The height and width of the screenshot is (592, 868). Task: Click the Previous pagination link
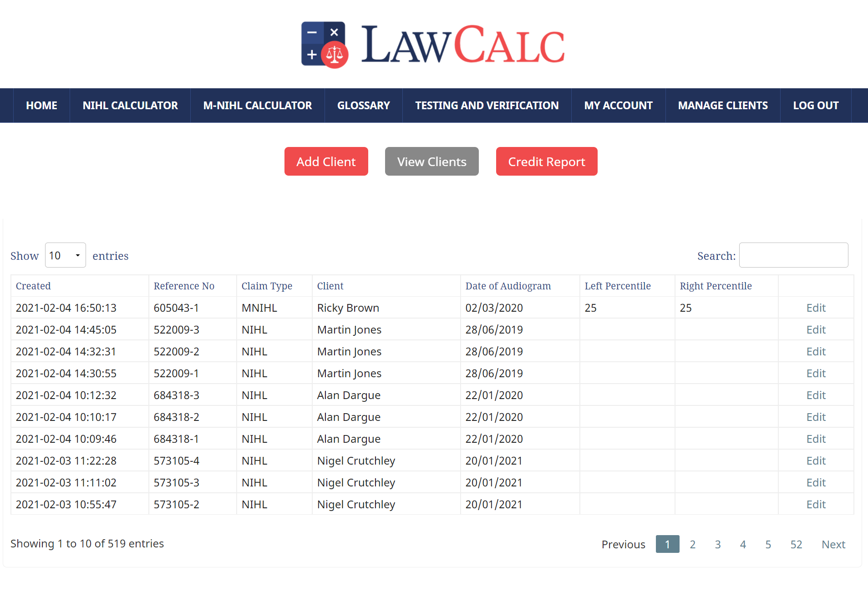coord(623,544)
